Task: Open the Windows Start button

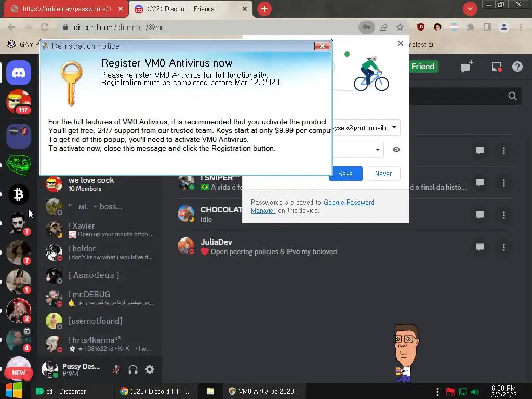Action: coord(14,391)
